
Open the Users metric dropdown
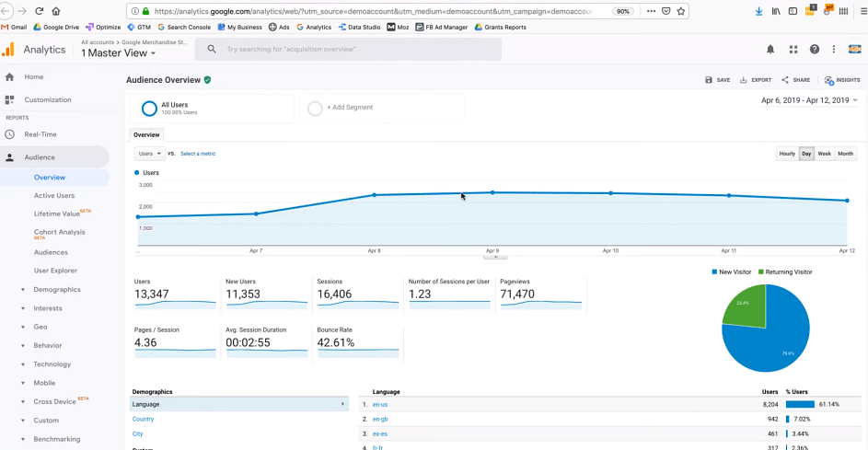(x=149, y=154)
